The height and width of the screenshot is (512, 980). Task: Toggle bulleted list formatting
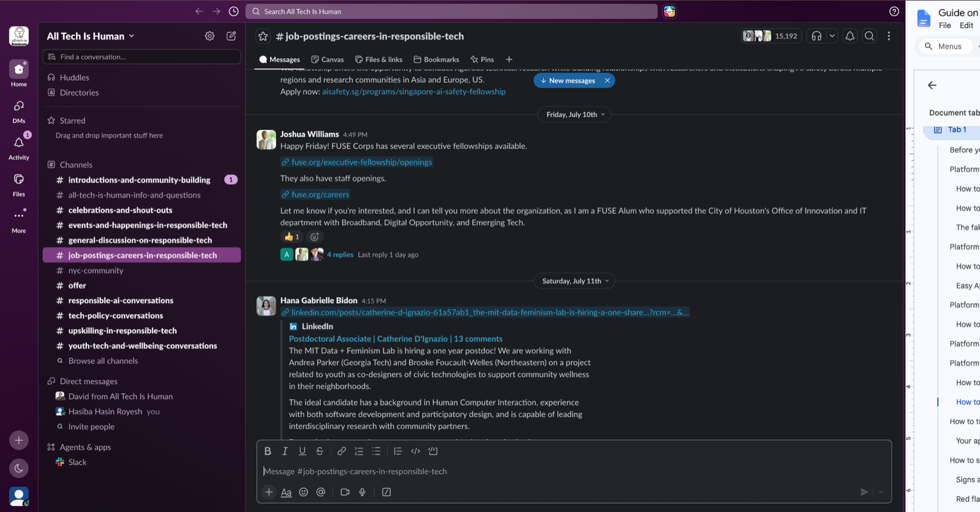tap(376, 451)
